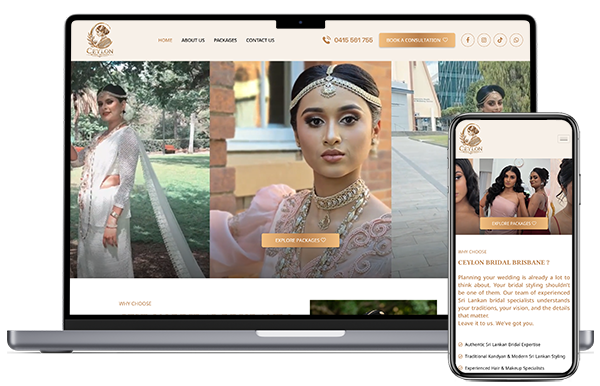Click the check icon beside Authentic Sri Lankan Bridal Expertise

point(460,345)
